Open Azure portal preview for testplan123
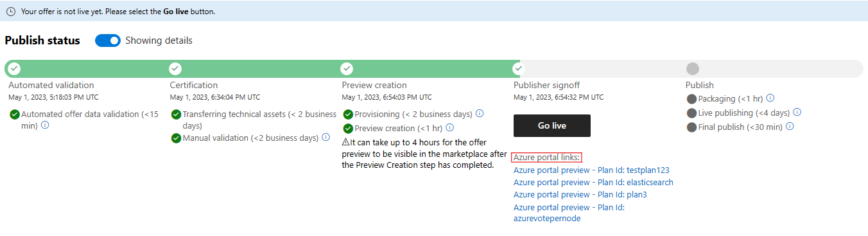This screenshot has height=236, width=868. tap(591, 170)
